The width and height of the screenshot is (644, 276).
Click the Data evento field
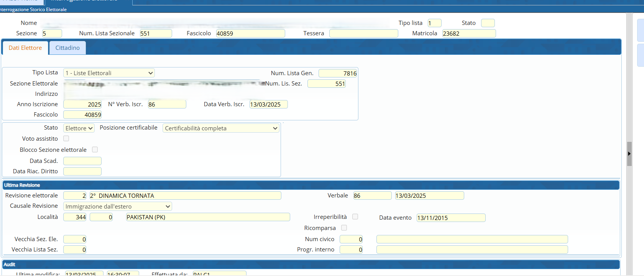pos(451,218)
